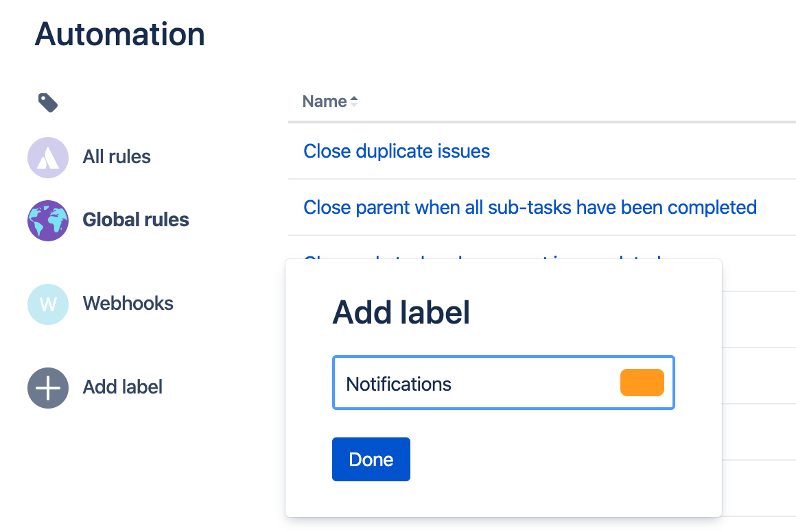Click the globe icon for Global rules
Screen dimensions: 796x532
[x=47, y=220]
